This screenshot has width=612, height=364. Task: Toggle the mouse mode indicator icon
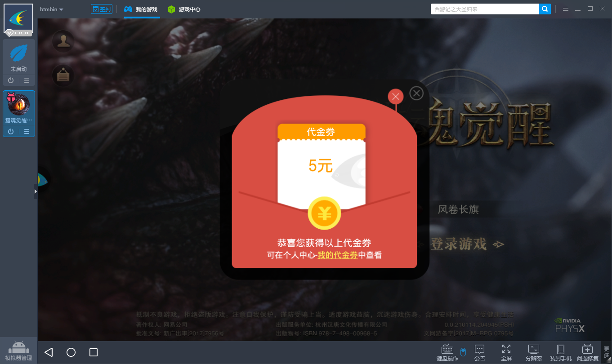tap(463, 351)
